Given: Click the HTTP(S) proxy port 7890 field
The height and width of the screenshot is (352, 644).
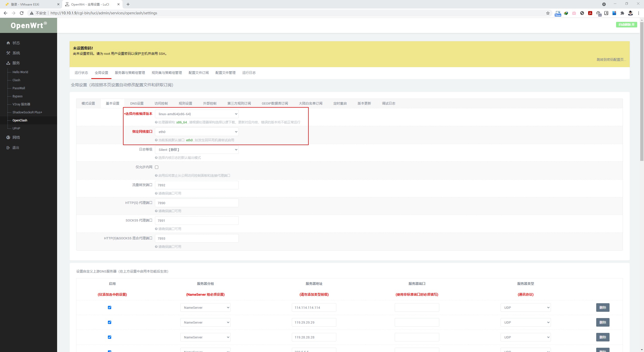Looking at the screenshot, I should (x=197, y=203).
